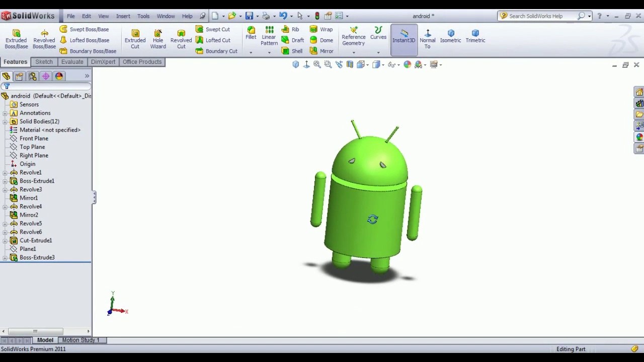Expand the Revolve1 feature node
Screen dimensions: 644x362
tap(5, 172)
